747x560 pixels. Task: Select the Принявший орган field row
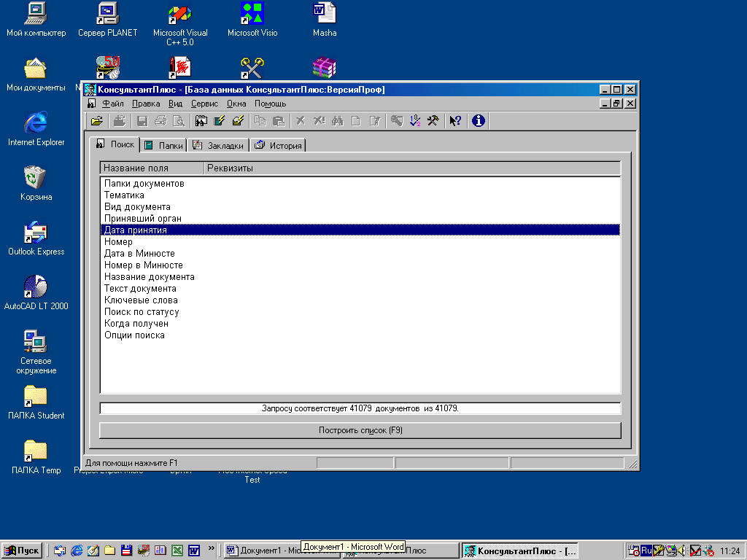(x=360, y=219)
